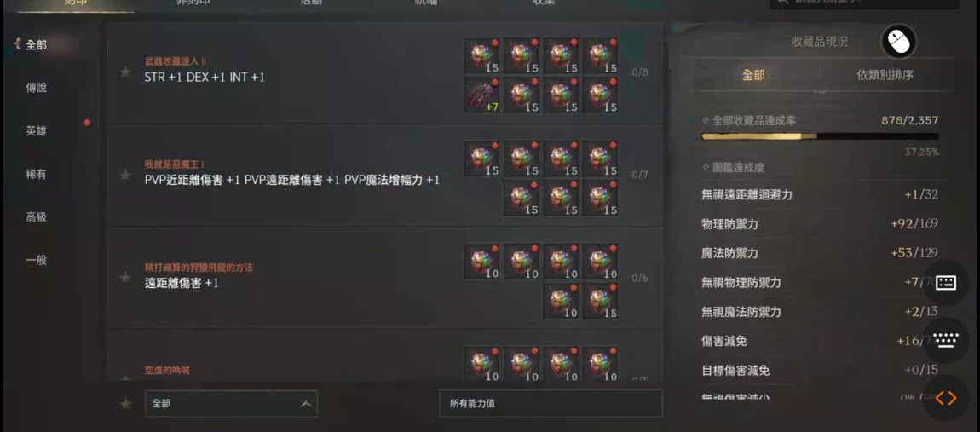Screen dimensions: 980x432
Task: Switch to 全部 tab in 收藏品現況 panel
Action: (x=753, y=75)
